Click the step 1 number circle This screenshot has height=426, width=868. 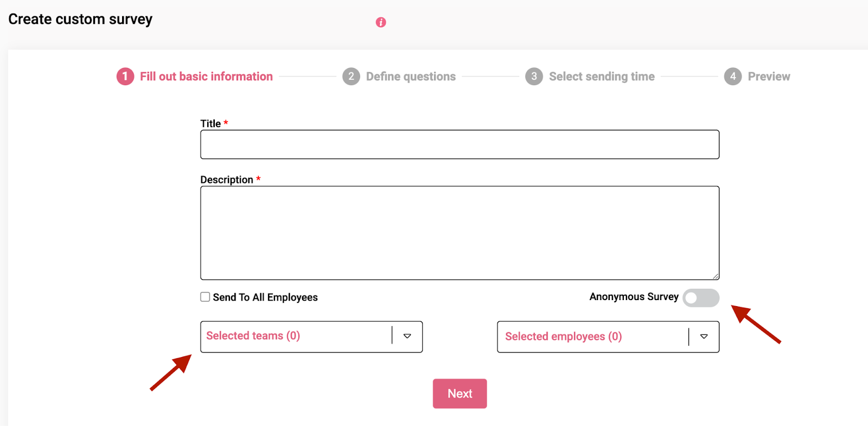coord(125,77)
